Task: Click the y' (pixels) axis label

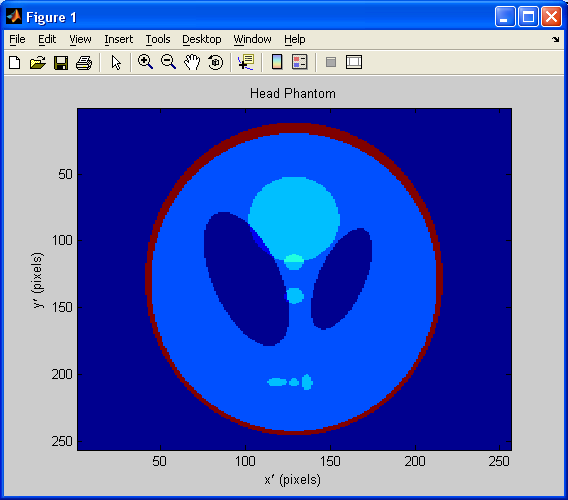Action: 38,280
